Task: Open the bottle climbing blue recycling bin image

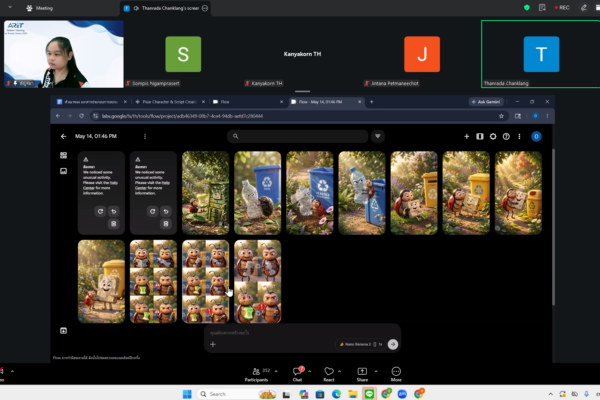Action: (362, 193)
